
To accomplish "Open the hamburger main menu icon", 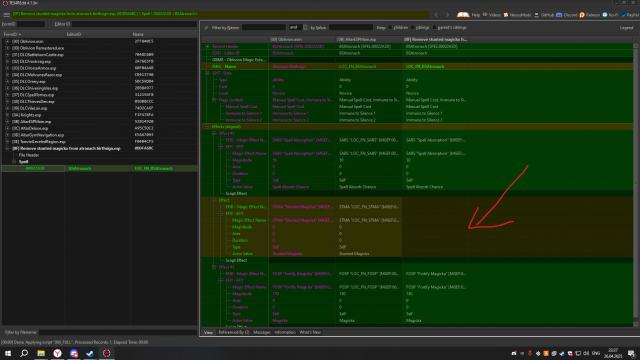I will [7, 15].
